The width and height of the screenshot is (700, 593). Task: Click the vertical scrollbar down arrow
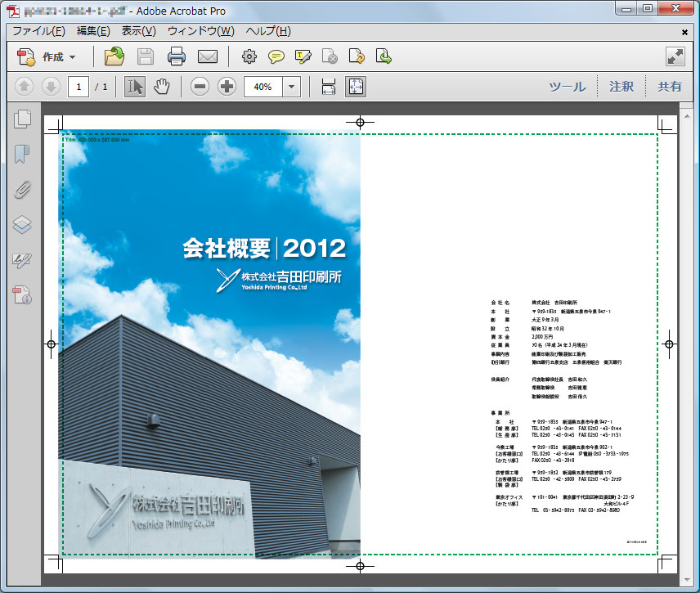pos(687,580)
